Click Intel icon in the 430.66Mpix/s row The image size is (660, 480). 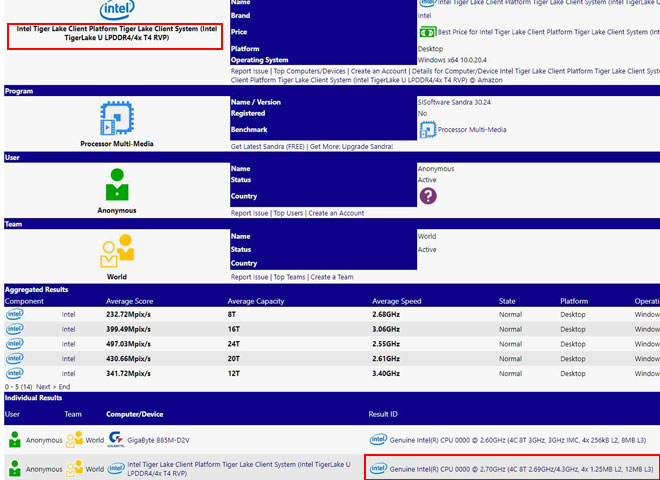pyautogui.click(x=14, y=359)
